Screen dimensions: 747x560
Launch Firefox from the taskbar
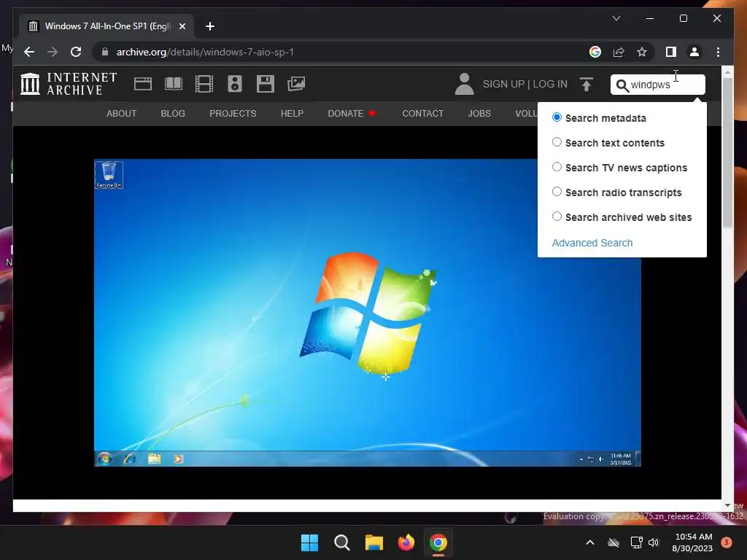(406, 542)
